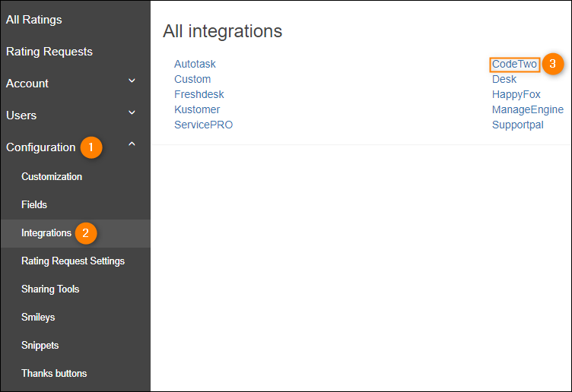The width and height of the screenshot is (572, 392).
Task: Open the Desk integration
Action: 504,79
